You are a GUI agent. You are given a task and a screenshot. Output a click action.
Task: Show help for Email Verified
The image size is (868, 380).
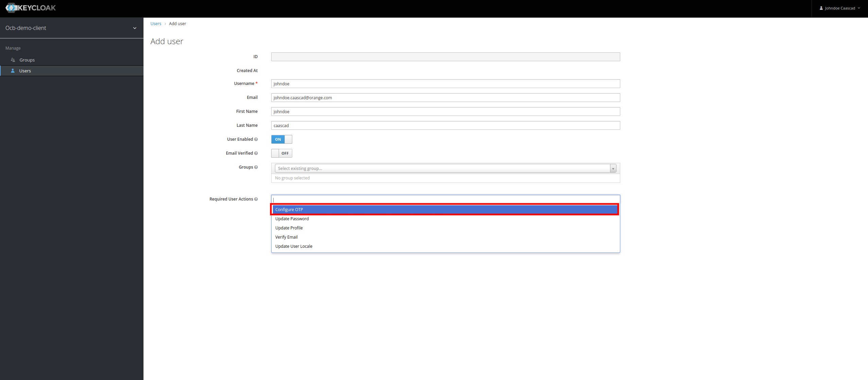[256, 153]
